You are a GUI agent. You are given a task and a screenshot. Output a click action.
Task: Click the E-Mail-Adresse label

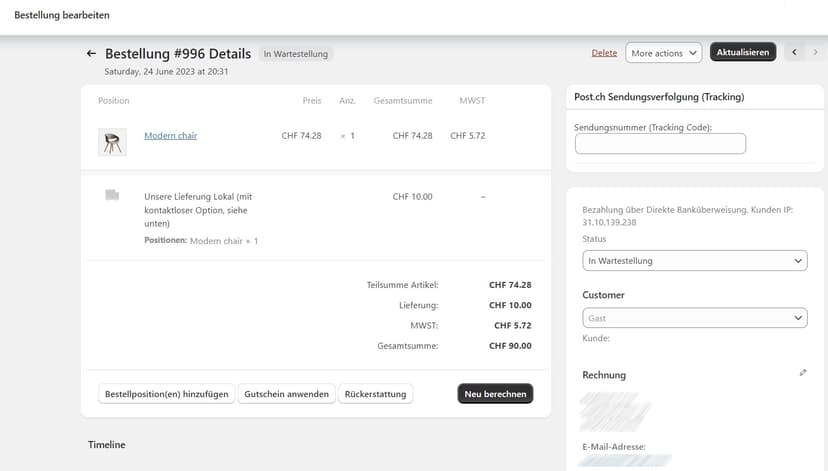[x=614, y=447]
